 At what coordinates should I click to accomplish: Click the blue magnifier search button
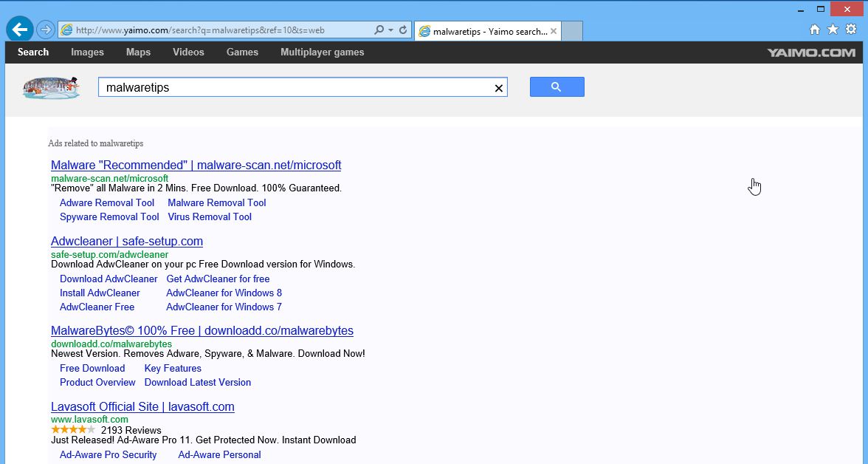point(557,87)
